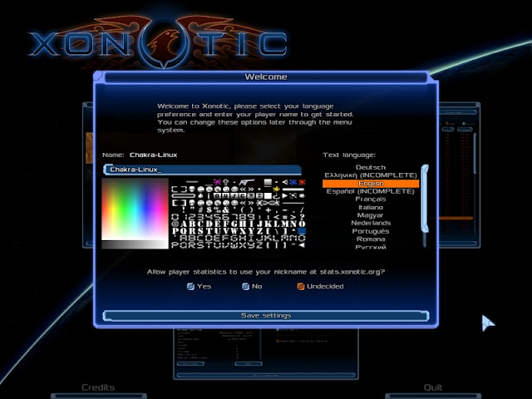
Task: Insert the yellow star symbol
Action: tap(276, 189)
